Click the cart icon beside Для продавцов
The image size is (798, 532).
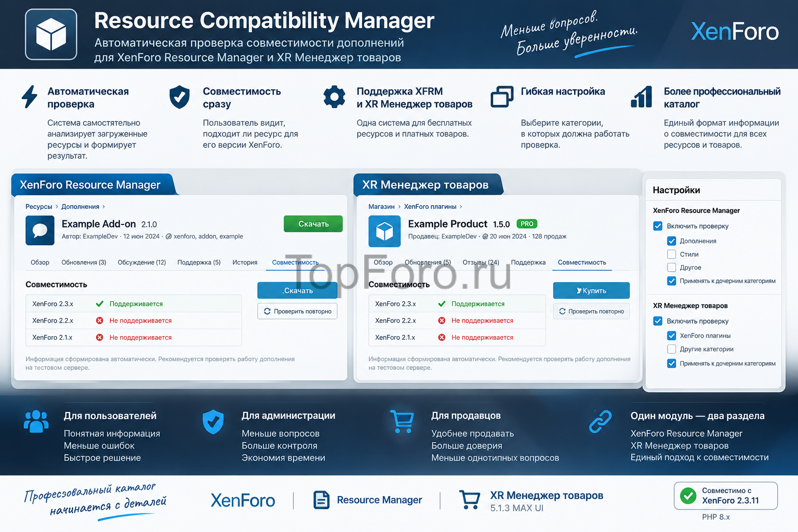point(402,421)
